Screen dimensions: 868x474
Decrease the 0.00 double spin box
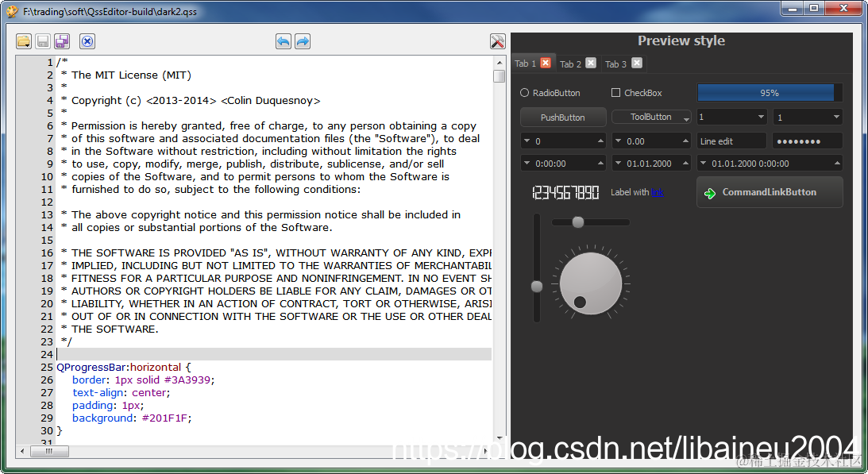tap(619, 141)
